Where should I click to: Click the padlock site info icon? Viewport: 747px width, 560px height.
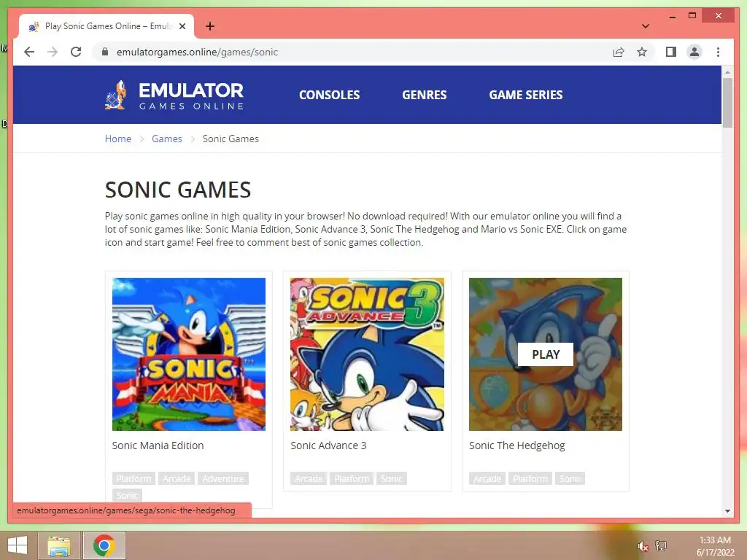[105, 52]
